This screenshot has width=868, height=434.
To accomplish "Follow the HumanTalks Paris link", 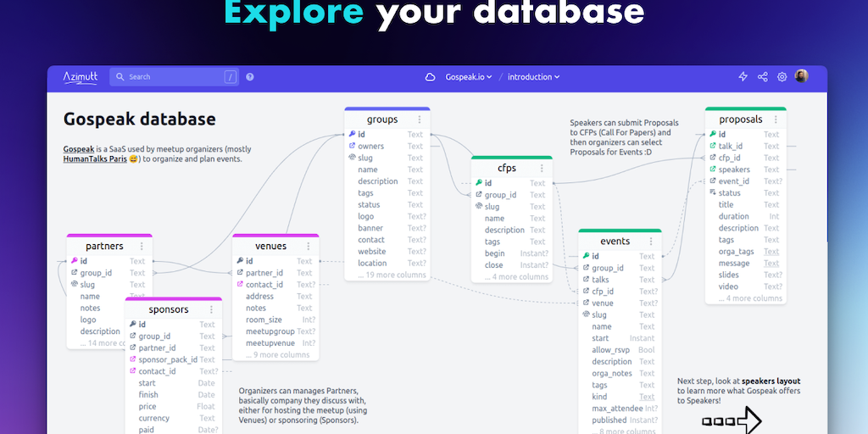I will coord(95,159).
